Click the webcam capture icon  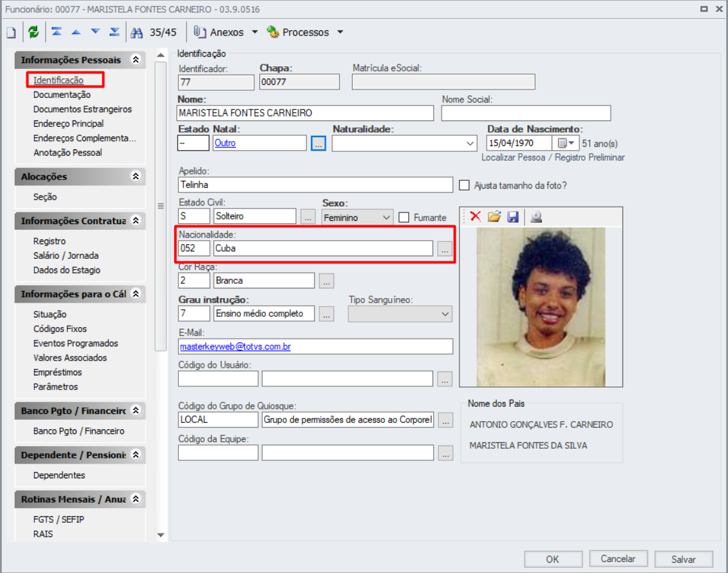tap(536, 217)
